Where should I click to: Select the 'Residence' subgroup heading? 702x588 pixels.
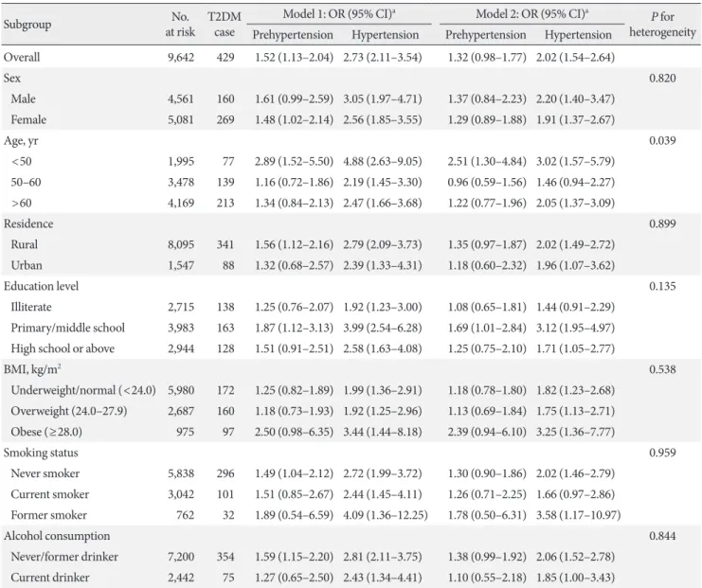coord(28,223)
